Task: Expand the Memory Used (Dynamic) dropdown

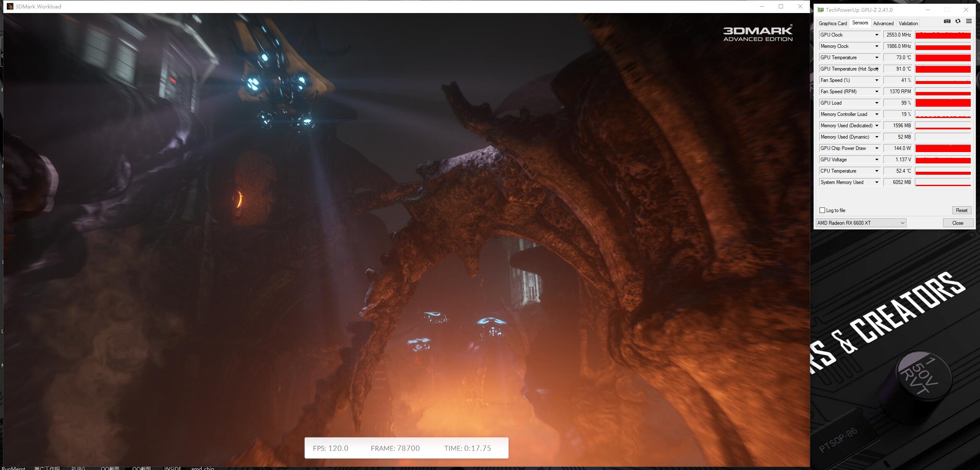Action: point(877,137)
